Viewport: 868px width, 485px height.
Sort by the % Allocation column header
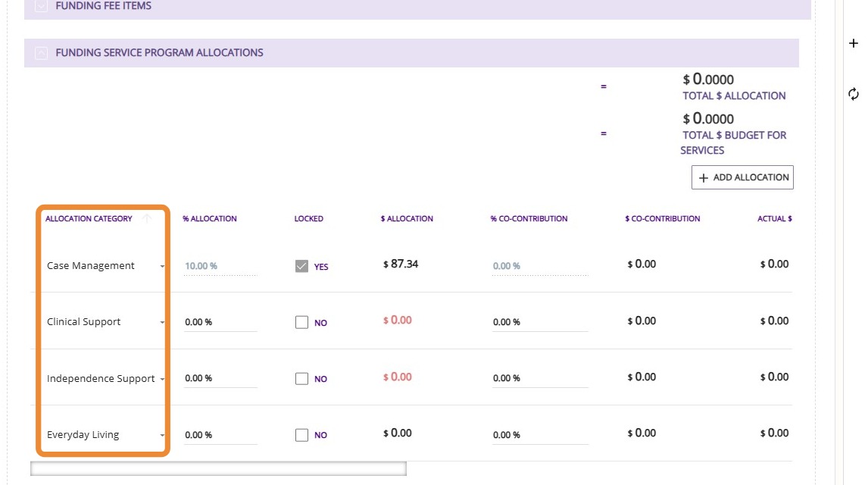[209, 219]
